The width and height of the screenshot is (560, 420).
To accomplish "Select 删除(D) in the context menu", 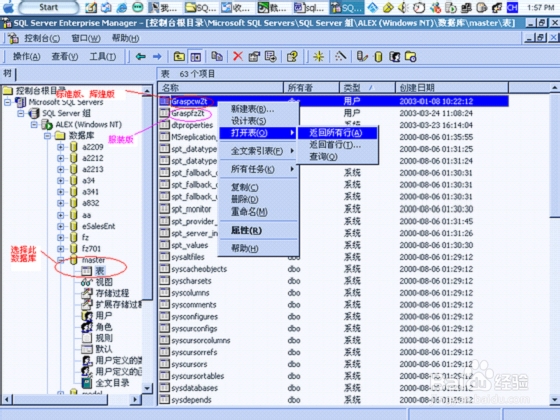I will coord(258,199).
